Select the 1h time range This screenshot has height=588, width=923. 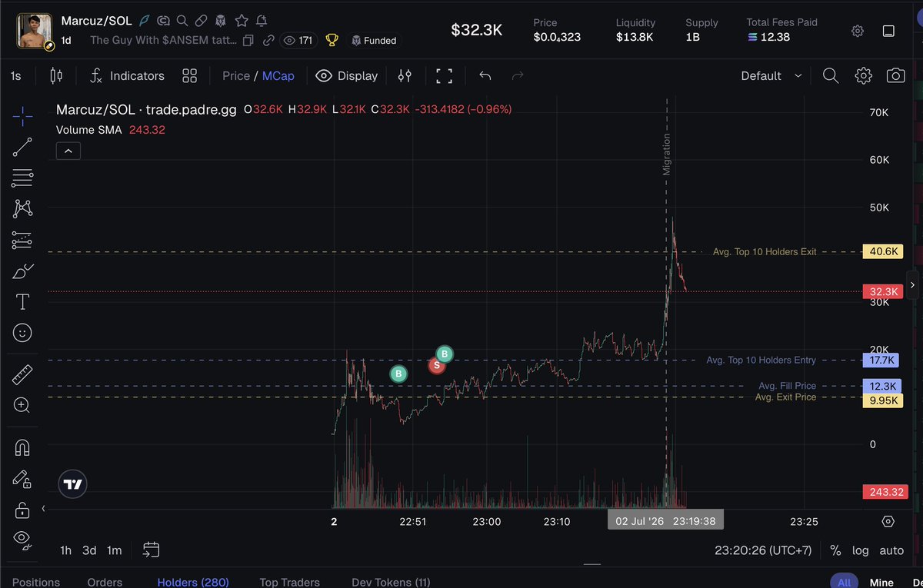tap(66, 550)
